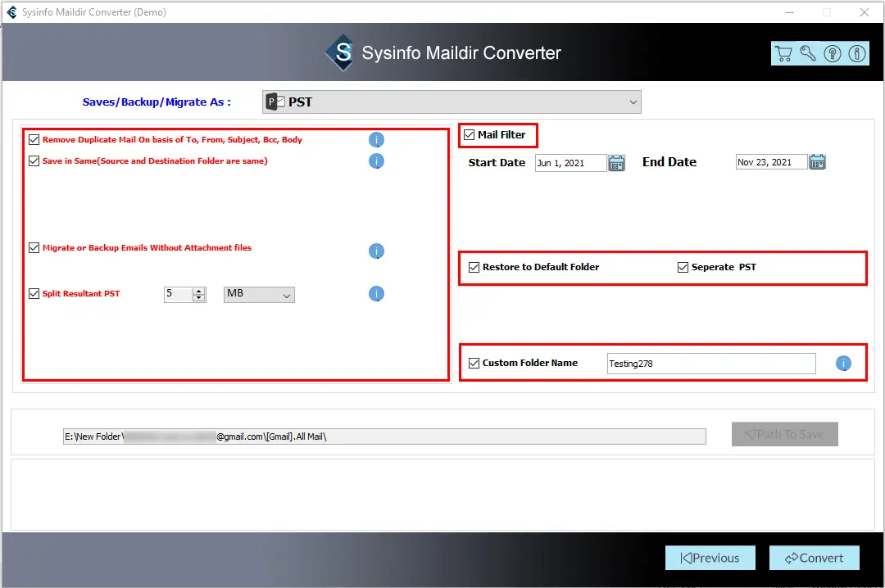
Task: Click the app icon in title bar
Action: pyautogui.click(x=11, y=11)
